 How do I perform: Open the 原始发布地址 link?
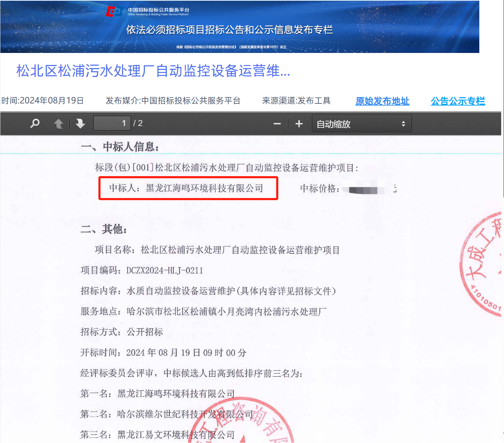382,101
